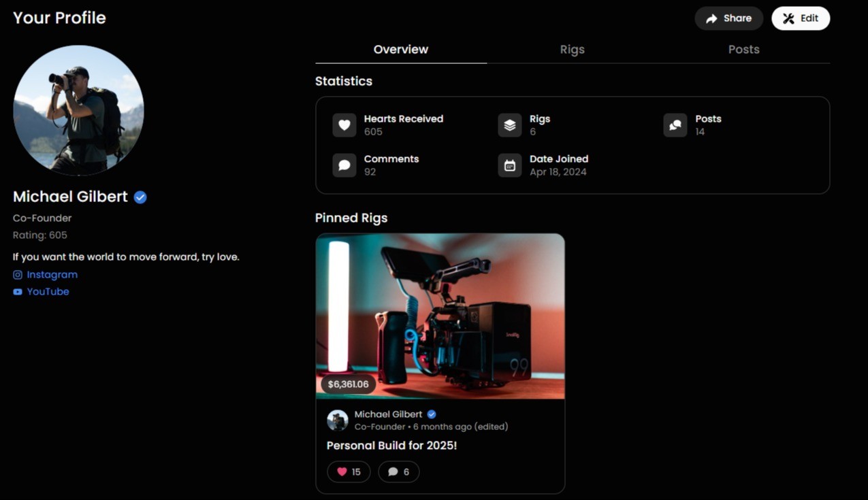This screenshot has width=868, height=500.
Task: Click the Comments speech bubble icon
Action: point(344,165)
